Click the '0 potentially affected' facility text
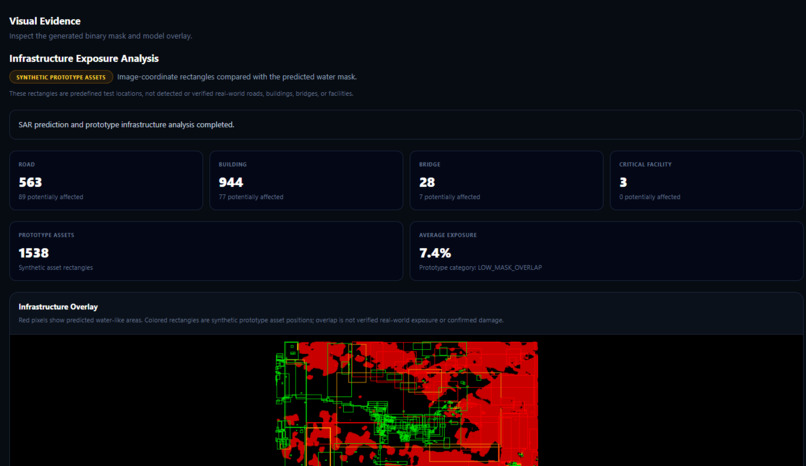 click(650, 197)
